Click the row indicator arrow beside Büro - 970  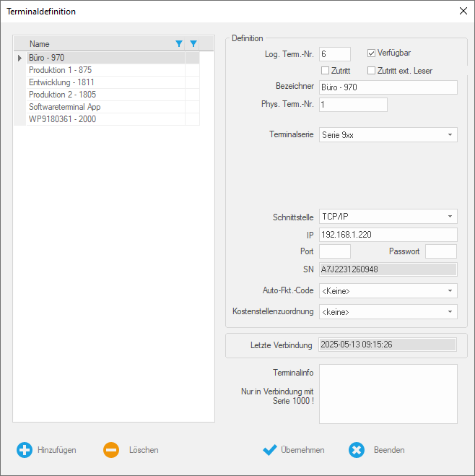pyautogui.click(x=19, y=58)
